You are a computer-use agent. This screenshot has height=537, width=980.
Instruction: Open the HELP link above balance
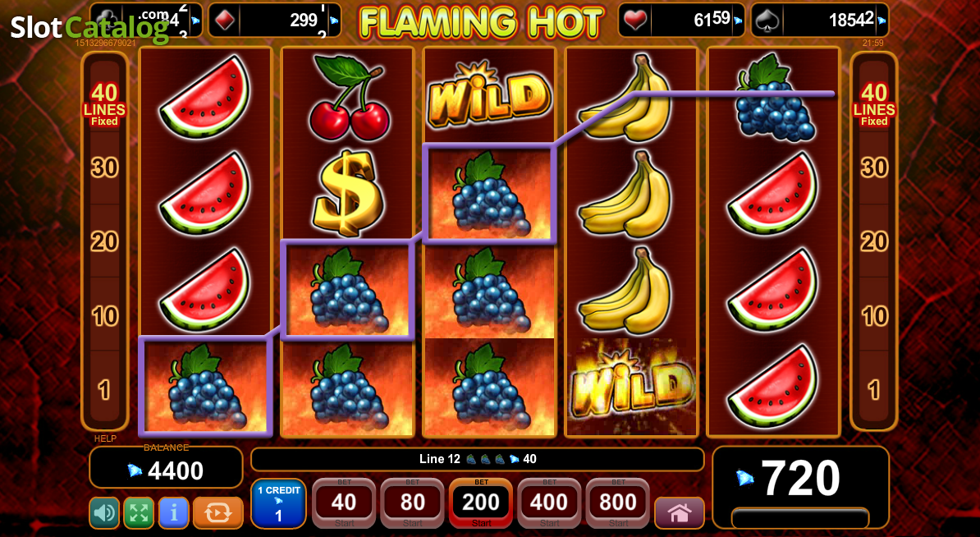[105, 438]
